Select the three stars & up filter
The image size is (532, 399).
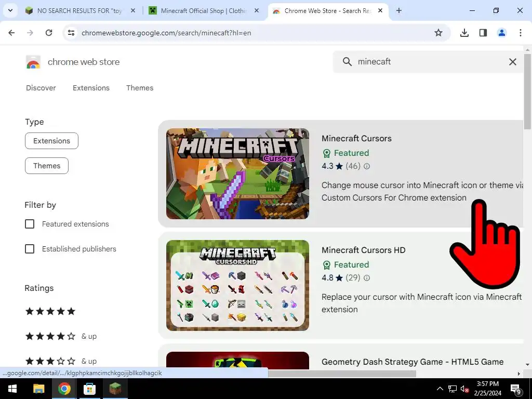(61, 361)
